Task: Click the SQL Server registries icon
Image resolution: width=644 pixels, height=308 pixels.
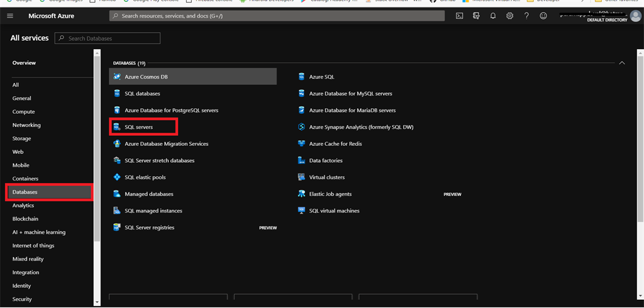Action: click(117, 228)
